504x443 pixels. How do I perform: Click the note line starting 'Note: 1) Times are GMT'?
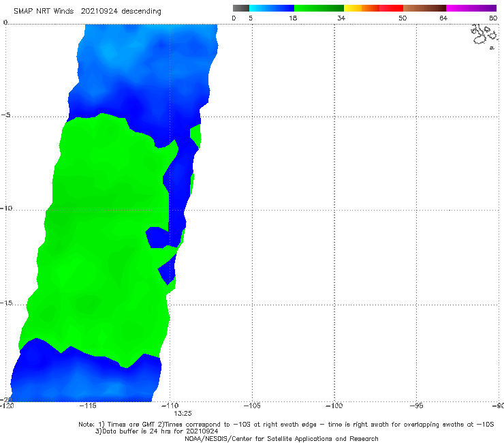point(286,425)
